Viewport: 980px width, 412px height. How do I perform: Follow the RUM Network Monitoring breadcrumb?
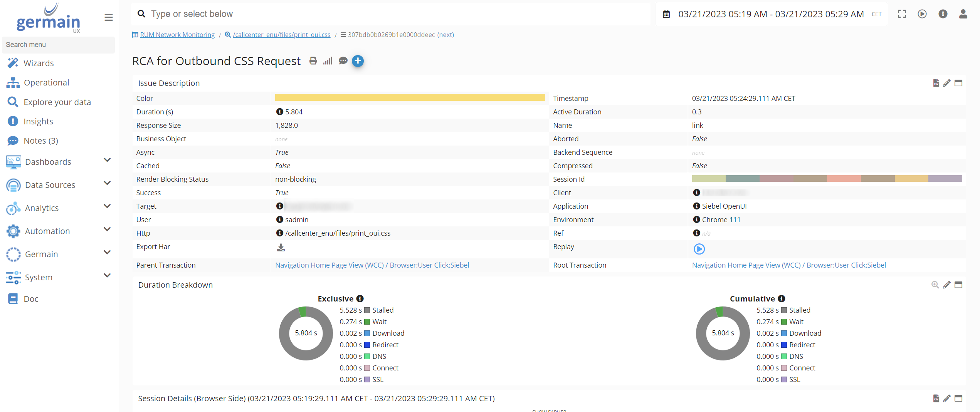point(177,35)
